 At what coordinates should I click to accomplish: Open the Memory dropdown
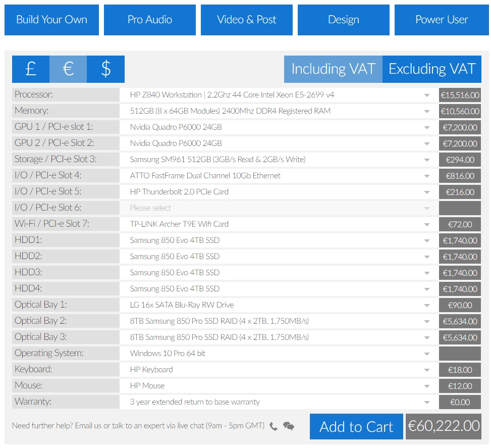click(279, 111)
